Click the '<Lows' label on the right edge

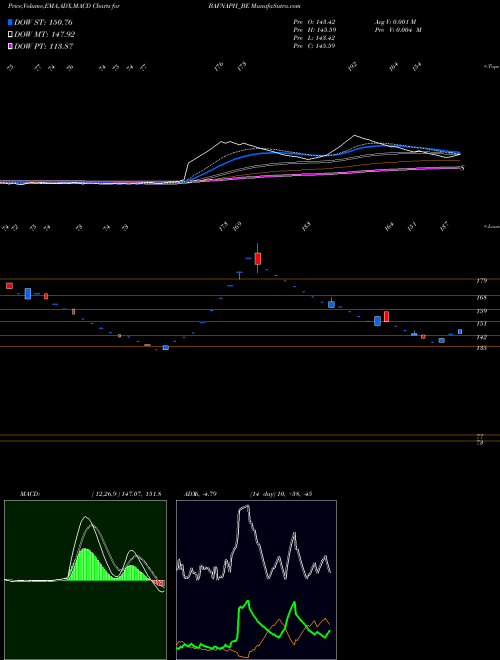(491, 226)
